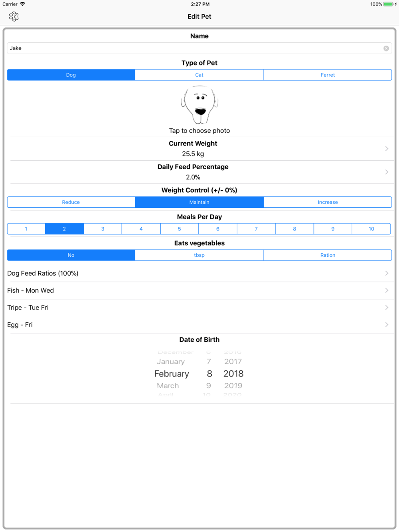Expand Tripe - Tue Fri row chevron
Screen dimensions: 399x532
(387, 307)
